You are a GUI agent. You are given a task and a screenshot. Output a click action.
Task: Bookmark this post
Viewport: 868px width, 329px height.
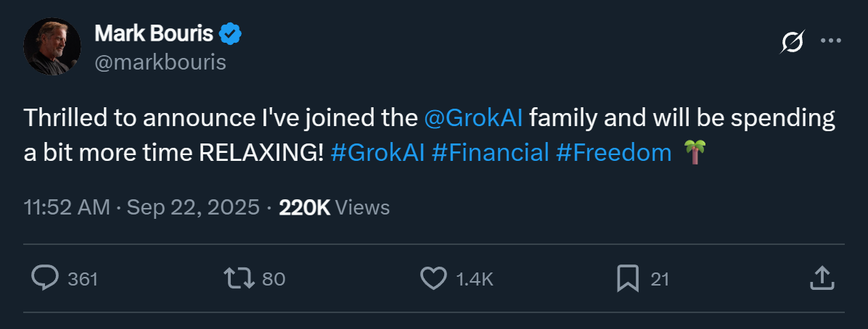pos(627,278)
